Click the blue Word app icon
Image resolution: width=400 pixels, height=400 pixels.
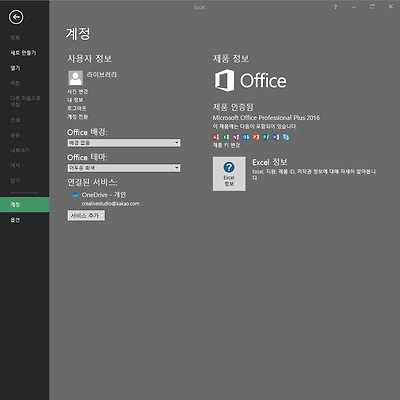(276, 137)
